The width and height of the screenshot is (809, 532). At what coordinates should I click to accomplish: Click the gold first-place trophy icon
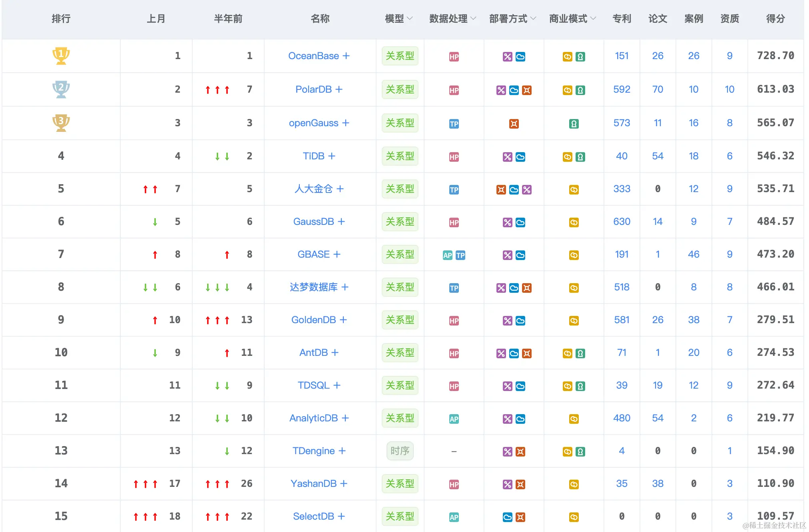(61, 56)
